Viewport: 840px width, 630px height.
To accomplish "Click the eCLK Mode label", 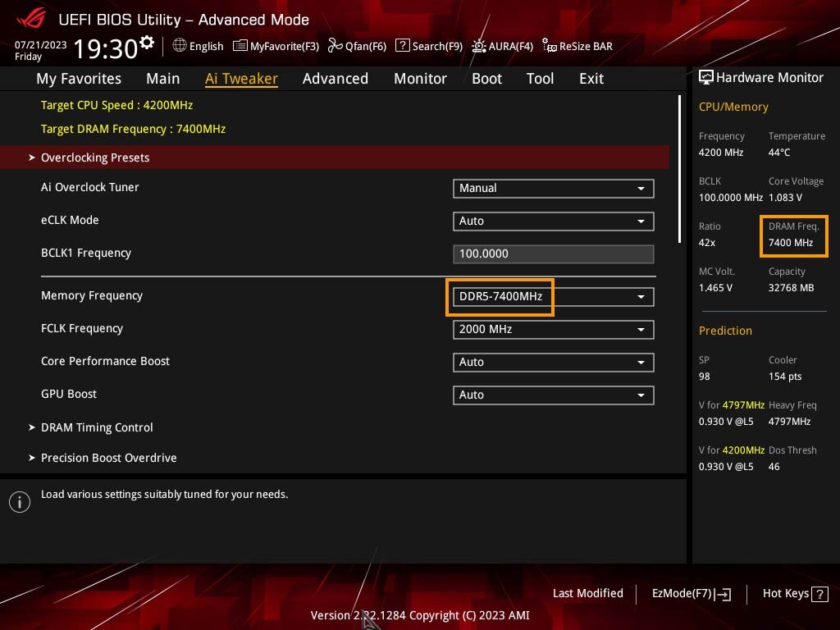I will click(70, 220).
